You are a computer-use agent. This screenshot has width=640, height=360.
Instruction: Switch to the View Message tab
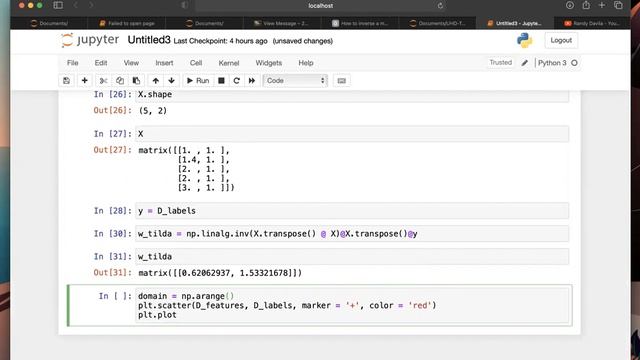281,23
